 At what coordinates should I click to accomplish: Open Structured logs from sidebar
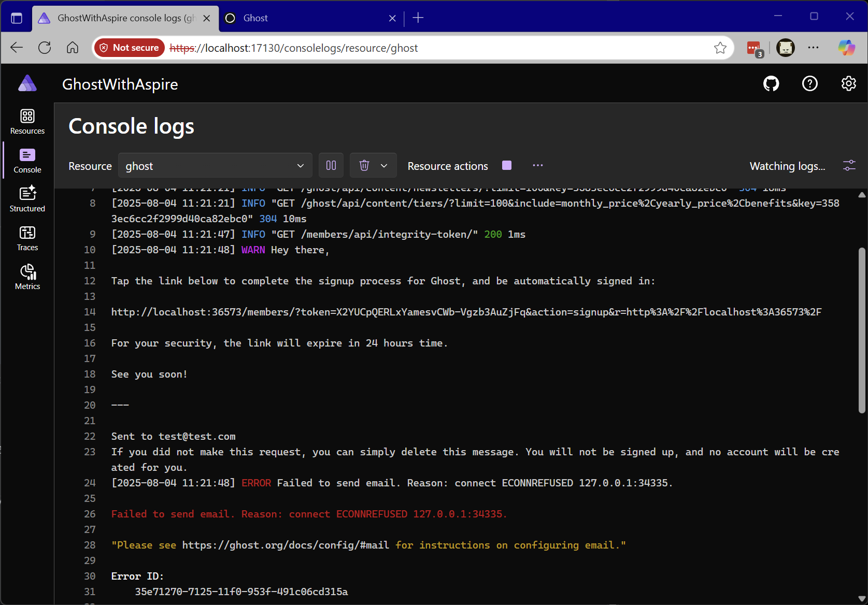coord(27,199)
